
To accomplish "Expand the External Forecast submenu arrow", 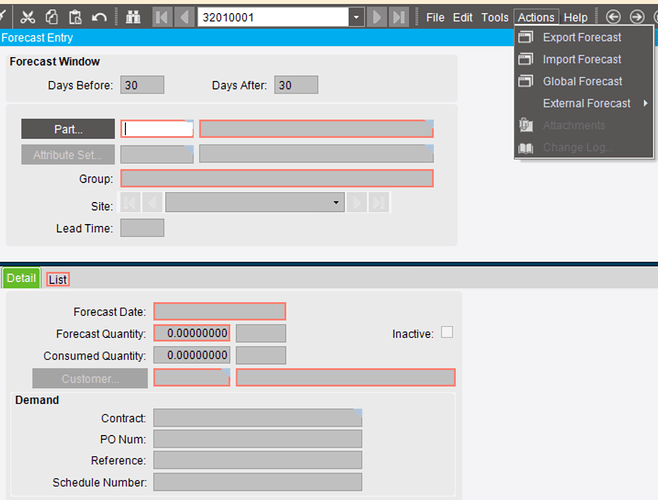I will pyautogui.click(x=645, y=103).
